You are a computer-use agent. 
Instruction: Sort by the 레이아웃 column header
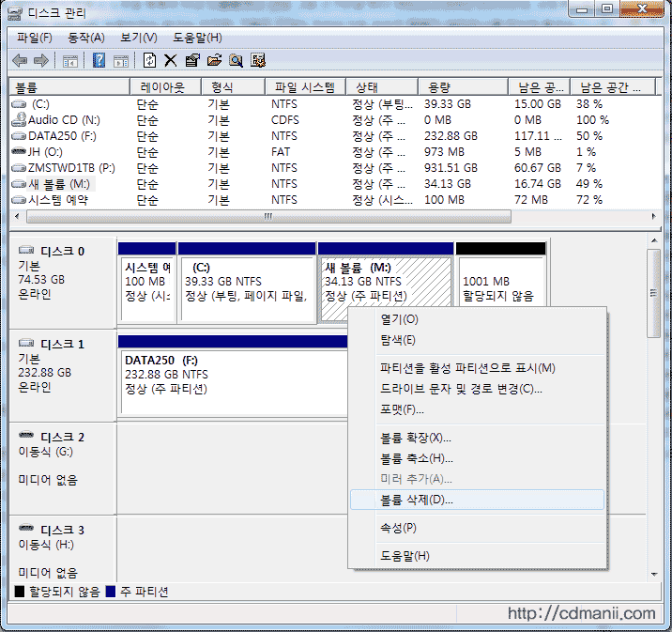165,87
